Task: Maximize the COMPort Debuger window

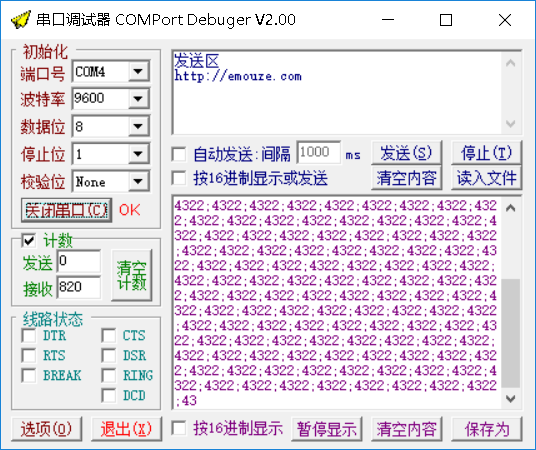Action: point(446,20)
